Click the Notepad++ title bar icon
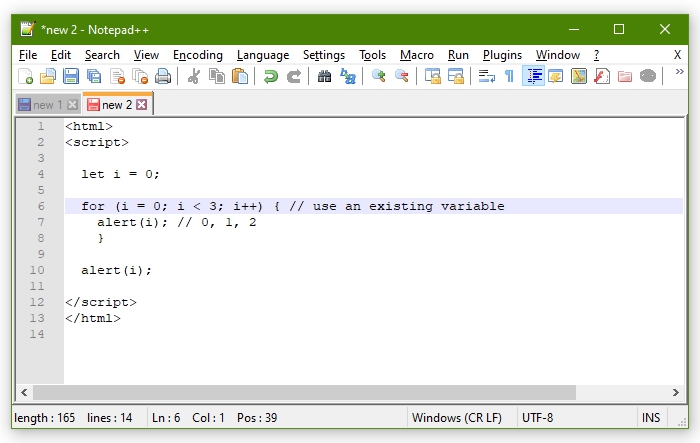 tap(28, 29)
